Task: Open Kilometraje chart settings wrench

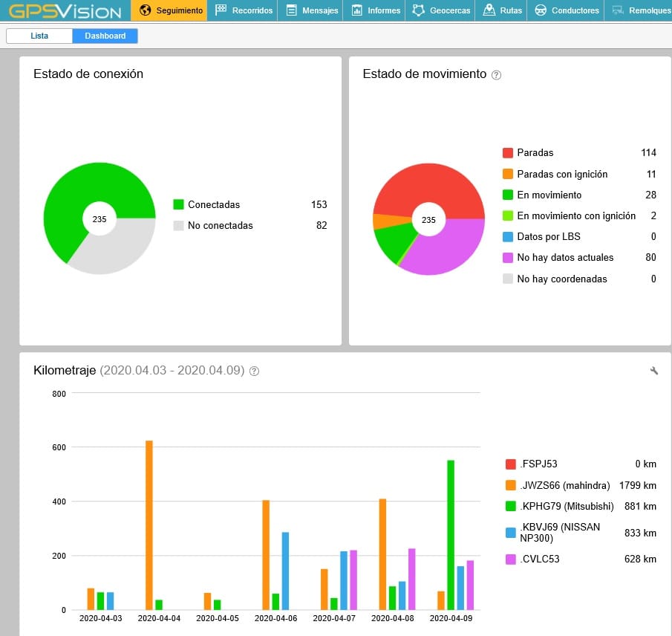Action: click(654, 371)
